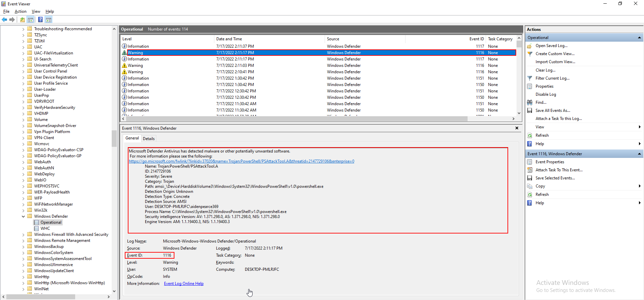Viewport: 644px width, 300px height.
Task: Select the WindowsUpdateClient tree folder
Action: coord(54,271)
